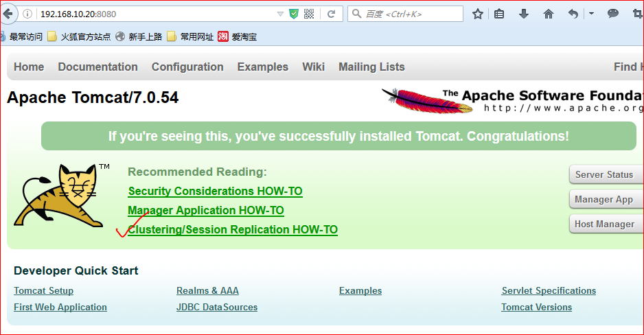Click the chat bubble icon in toolbar
644x335 pixels.
[x=613, y=14]
